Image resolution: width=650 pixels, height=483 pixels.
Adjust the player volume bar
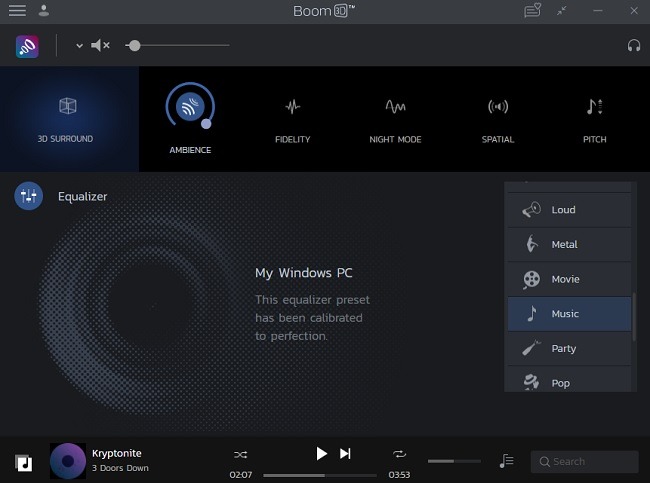click(454, 461)
